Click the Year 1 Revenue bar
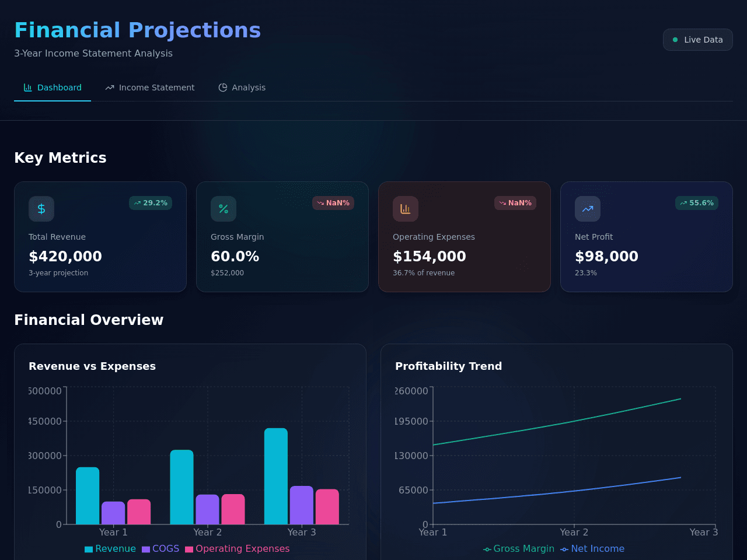The width and height of the screenshot is (747, 560). point(88,496)
